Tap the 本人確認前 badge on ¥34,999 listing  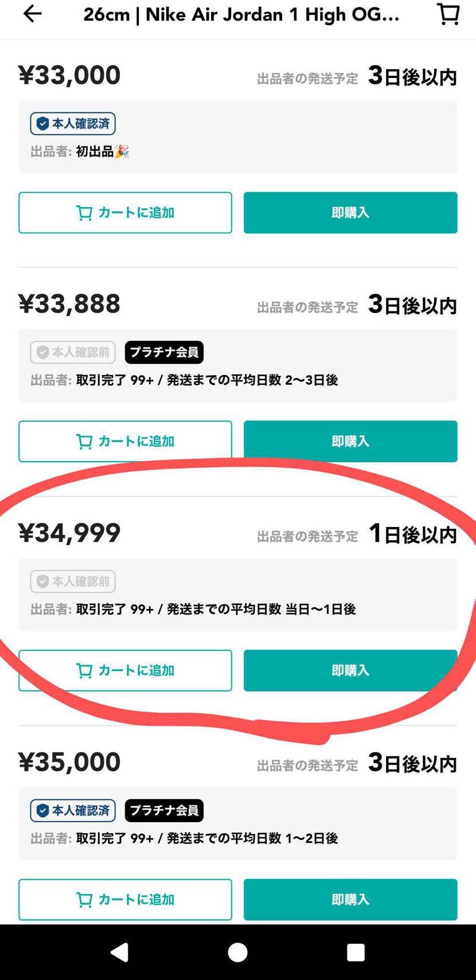(73, 581)
